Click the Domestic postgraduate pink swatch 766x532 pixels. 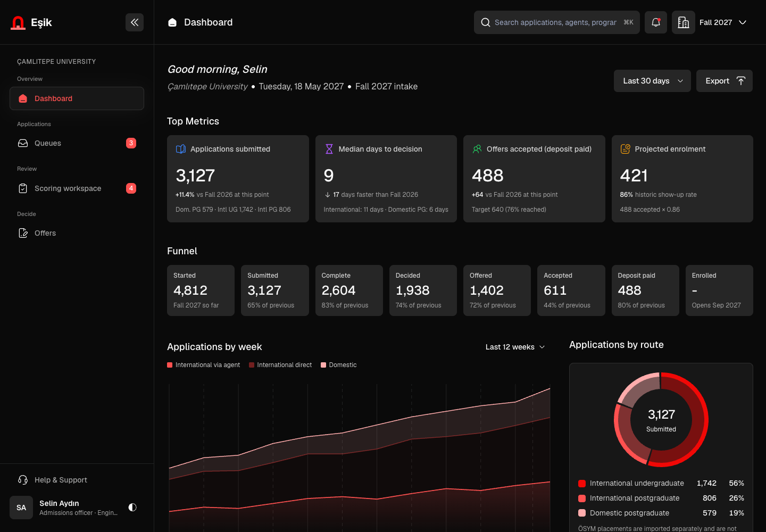tap(582, 513)
